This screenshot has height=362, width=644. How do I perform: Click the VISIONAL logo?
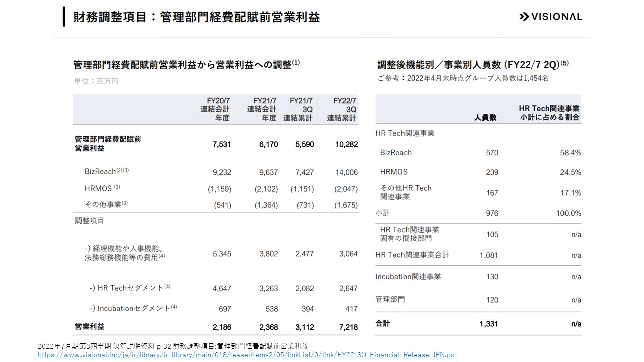coord(550,17)
